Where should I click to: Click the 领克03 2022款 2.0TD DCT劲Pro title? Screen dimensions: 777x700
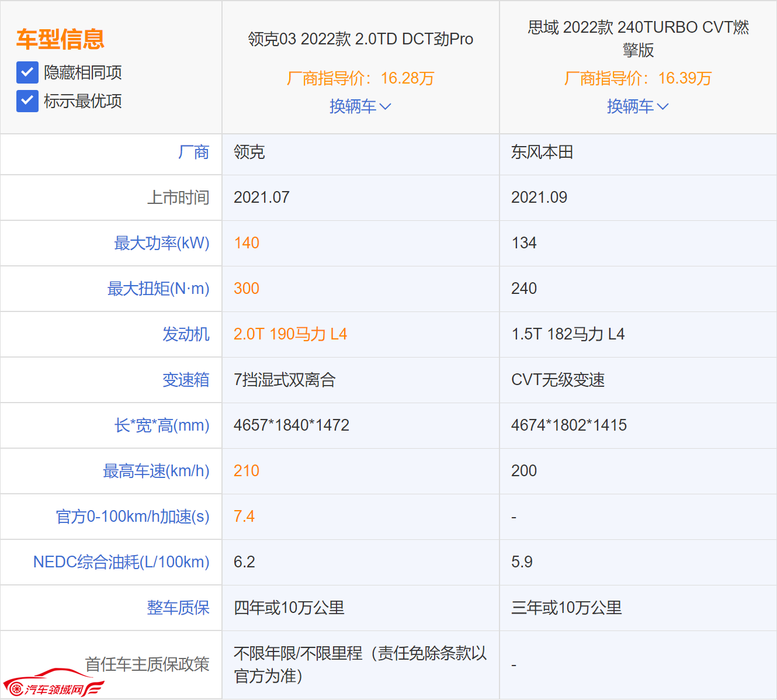coord(360,39)
